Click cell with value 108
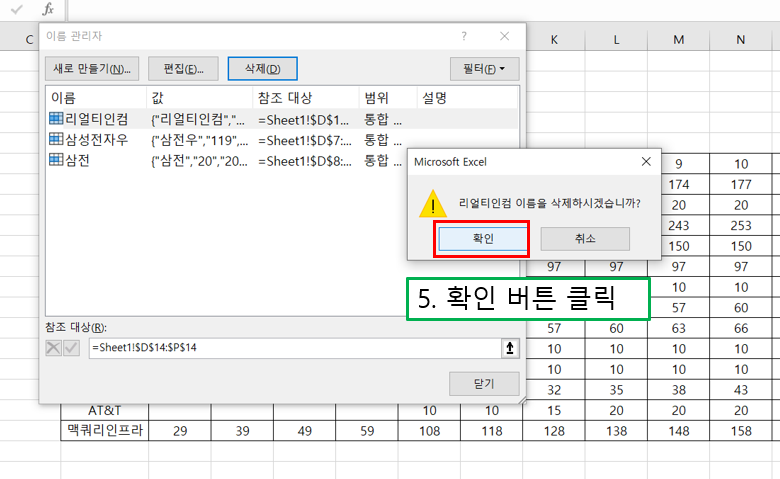 (x=429, y=431)
